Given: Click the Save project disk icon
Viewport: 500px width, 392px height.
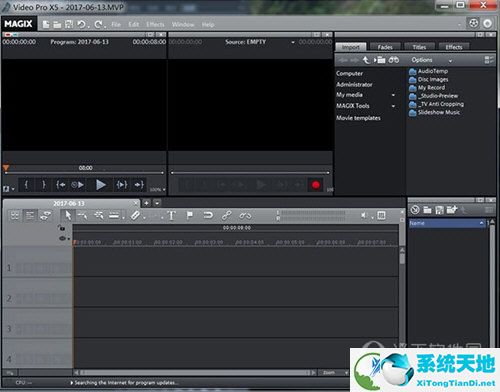Looking at the screenshot, I should tap(69, 24).
